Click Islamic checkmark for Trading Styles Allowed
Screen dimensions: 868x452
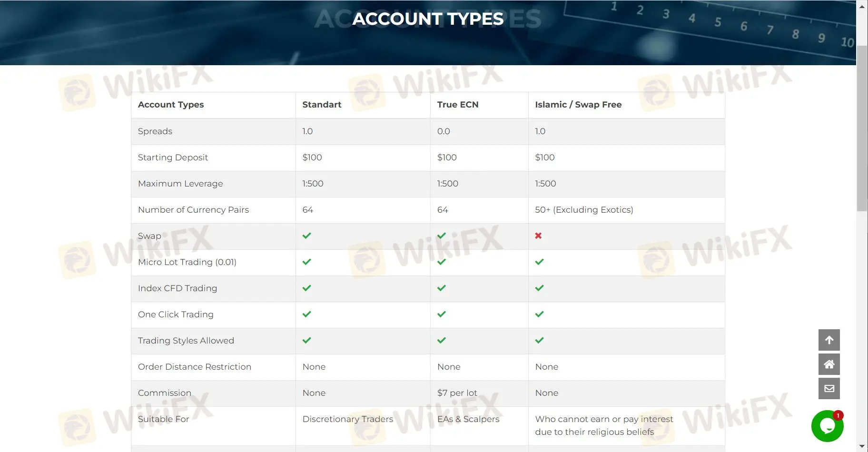tap(539, 341)
